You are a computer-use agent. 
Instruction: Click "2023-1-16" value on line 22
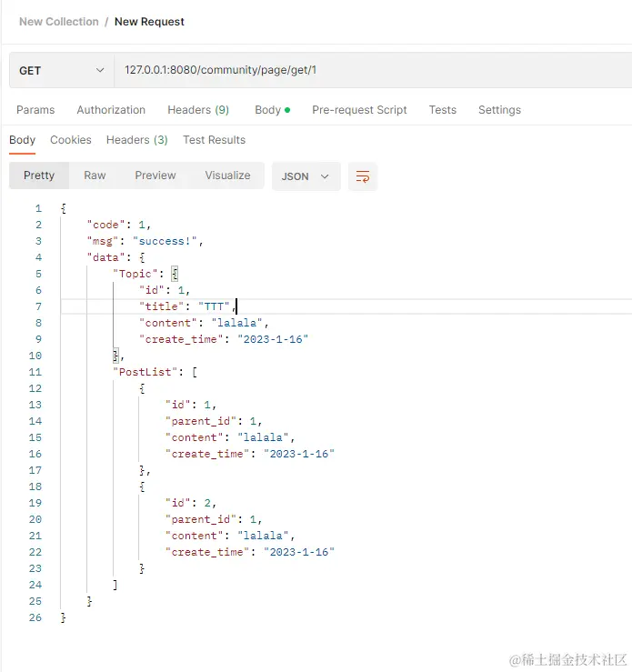[x=299, y=552]
